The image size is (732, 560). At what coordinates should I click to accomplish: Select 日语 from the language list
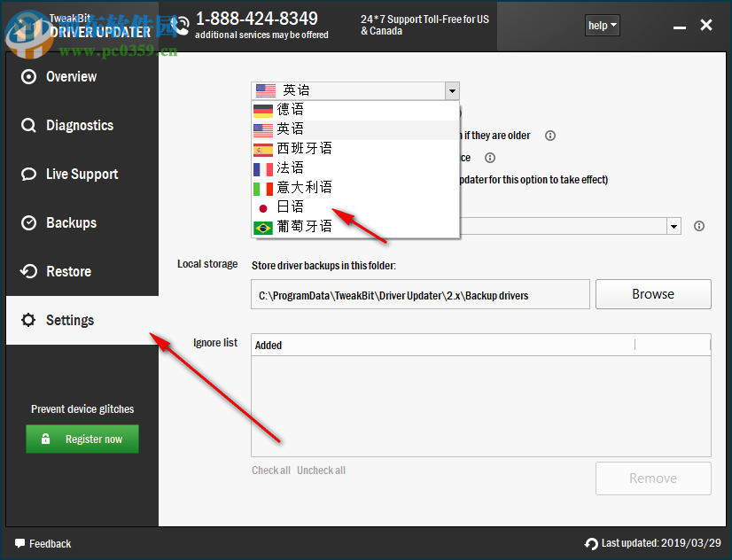[291, 205]
